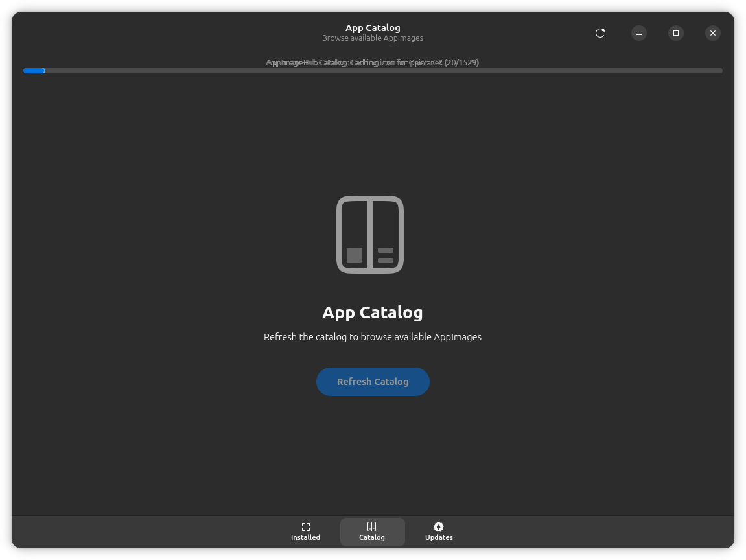Click the blue filled part of progress bar
Viewport: 746px width, 560px height.
pyautogui.click(x=34, y=71)
